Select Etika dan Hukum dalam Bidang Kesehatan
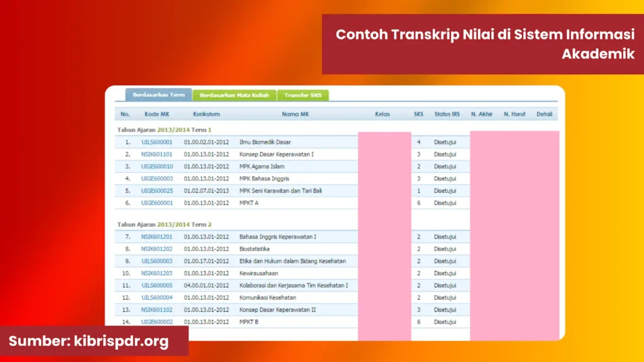 point(293,261)
